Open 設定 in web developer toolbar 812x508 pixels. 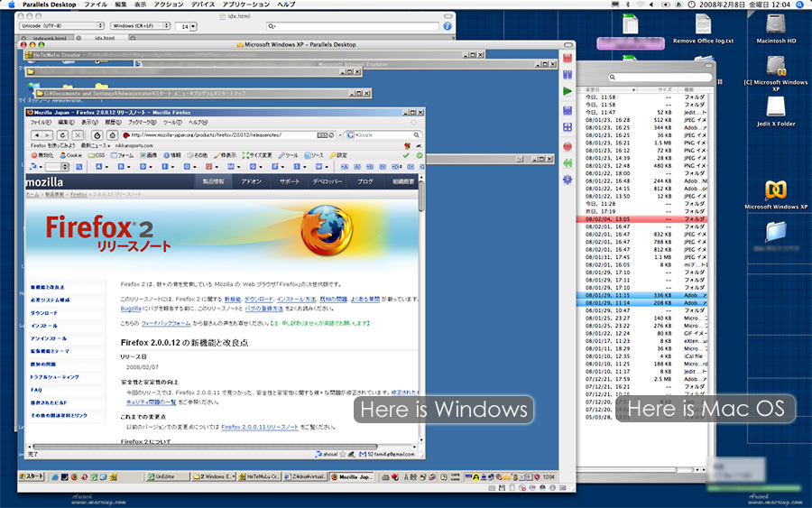click(337, 155)
